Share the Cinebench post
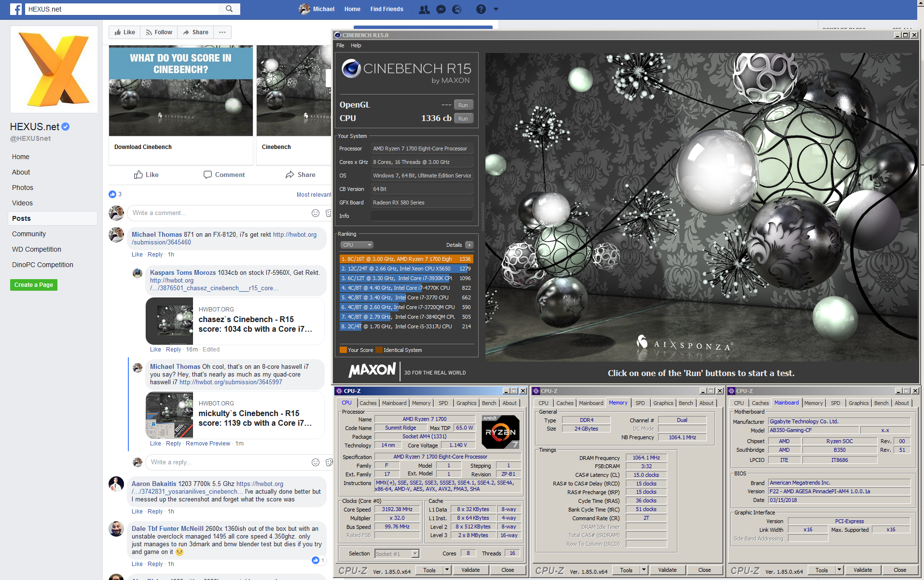The image size is (924, 580). click(x=300, y=175)
